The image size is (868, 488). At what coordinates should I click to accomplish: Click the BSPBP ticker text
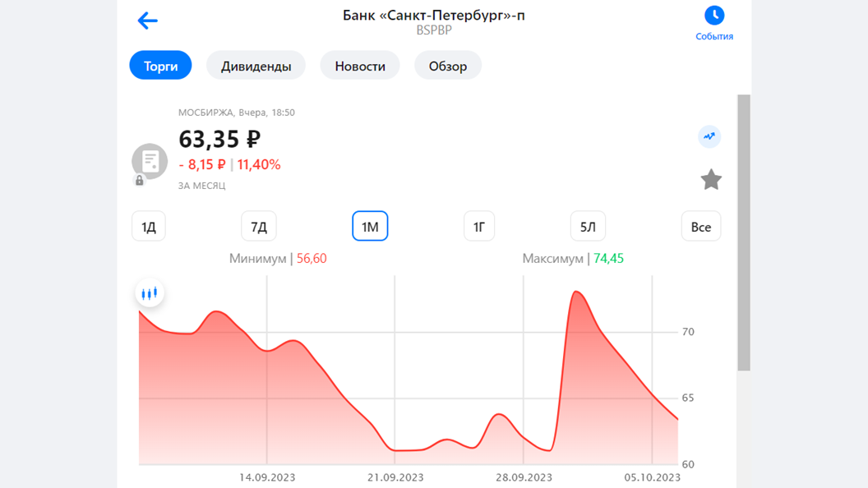point(434,30)
